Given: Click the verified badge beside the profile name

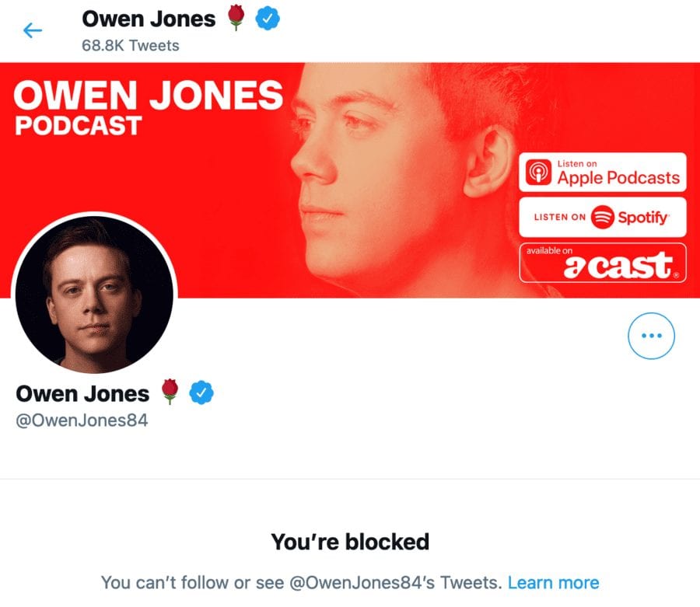Looking at the screenshot, I should pos(201,393).
